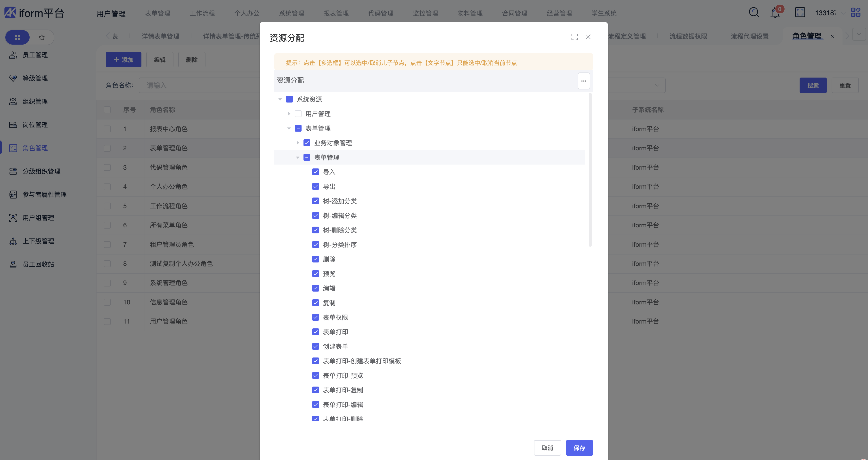868x460 pixels.
Task: Uncheck the 导入 checkbox
Action: pos(315,172)
